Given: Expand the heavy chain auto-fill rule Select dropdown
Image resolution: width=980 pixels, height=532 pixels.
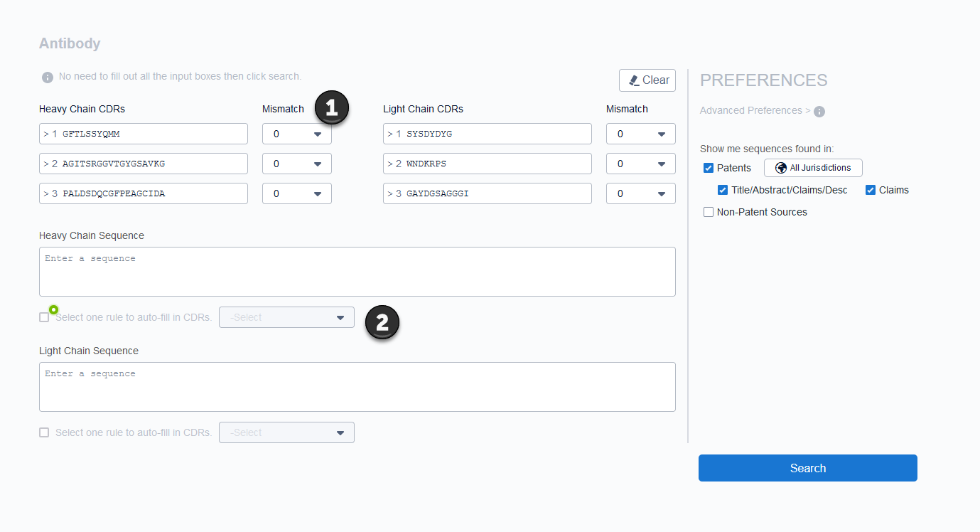Looking at the screenshot, I should 286,317.
